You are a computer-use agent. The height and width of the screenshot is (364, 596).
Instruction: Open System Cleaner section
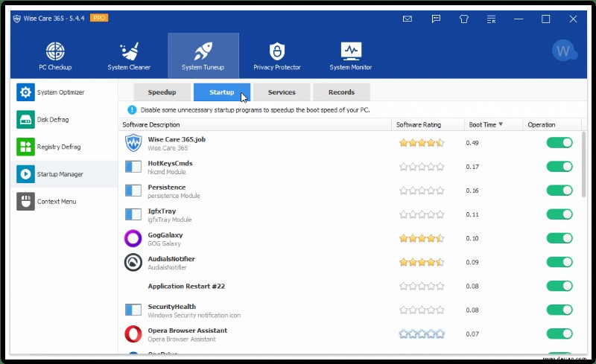(129, 57)
